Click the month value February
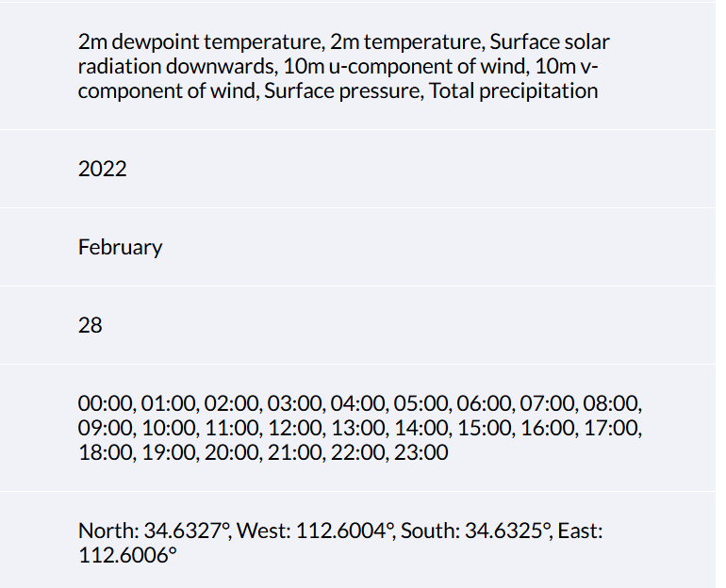726x588 pixels. pos(120,248)
